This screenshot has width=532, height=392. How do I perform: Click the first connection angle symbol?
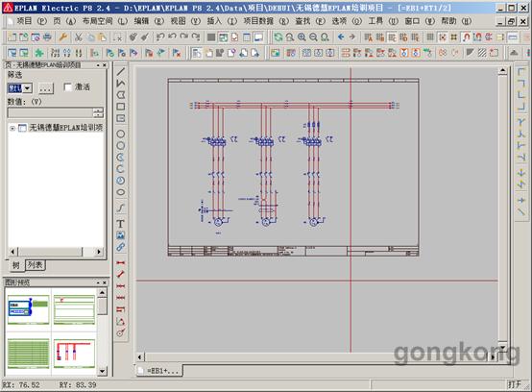pos(521,72)
